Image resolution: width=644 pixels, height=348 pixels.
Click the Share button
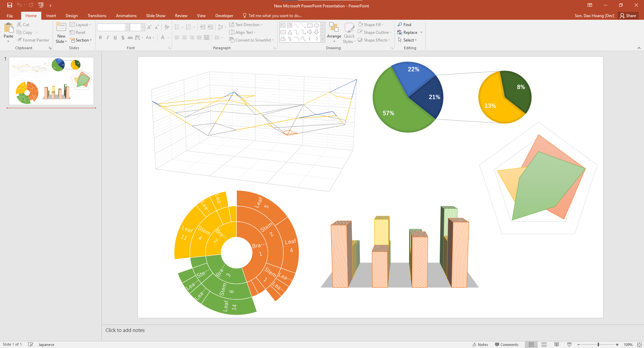pyautogui.click(x=628, y=16)
